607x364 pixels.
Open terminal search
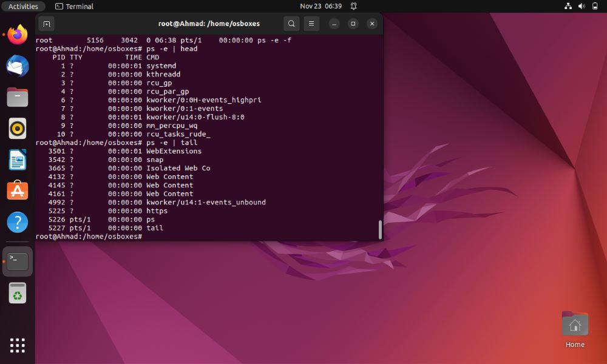click(x=291, y=24)
